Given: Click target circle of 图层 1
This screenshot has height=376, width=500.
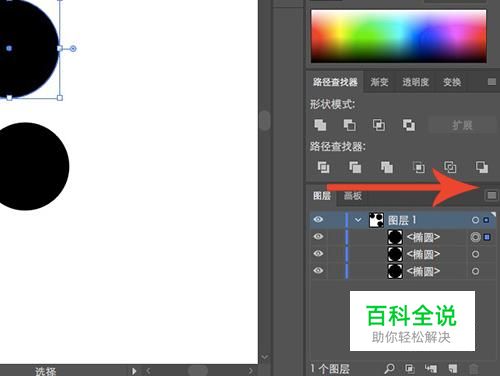Looking at the screenshot, I should [x=475, y=220].
